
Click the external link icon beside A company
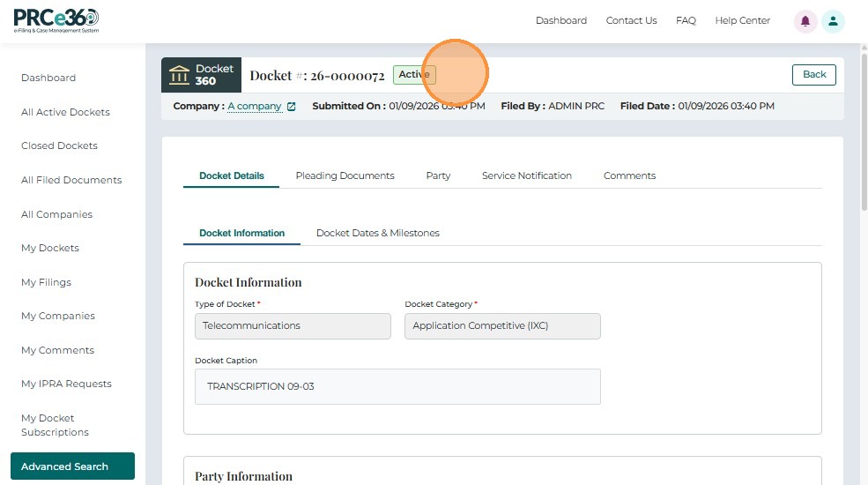point(291,107)
